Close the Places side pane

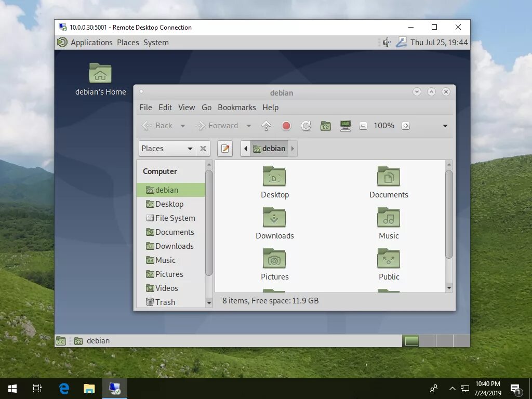click(x=203, y=149)
